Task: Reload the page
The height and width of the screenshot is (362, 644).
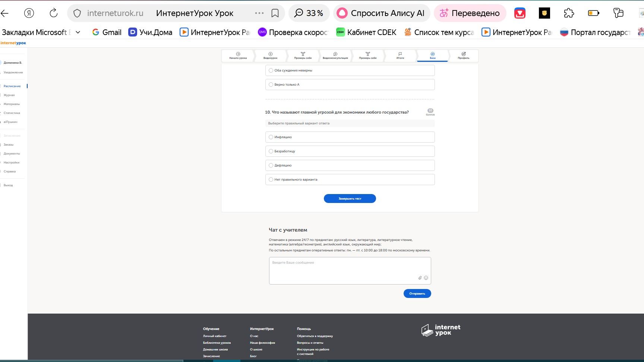Action: coord(54,13)
